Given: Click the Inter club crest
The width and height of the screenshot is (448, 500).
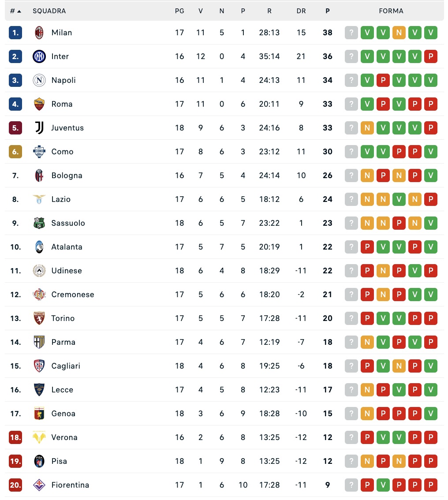Looking at the screenshot, I should [39, 56].
